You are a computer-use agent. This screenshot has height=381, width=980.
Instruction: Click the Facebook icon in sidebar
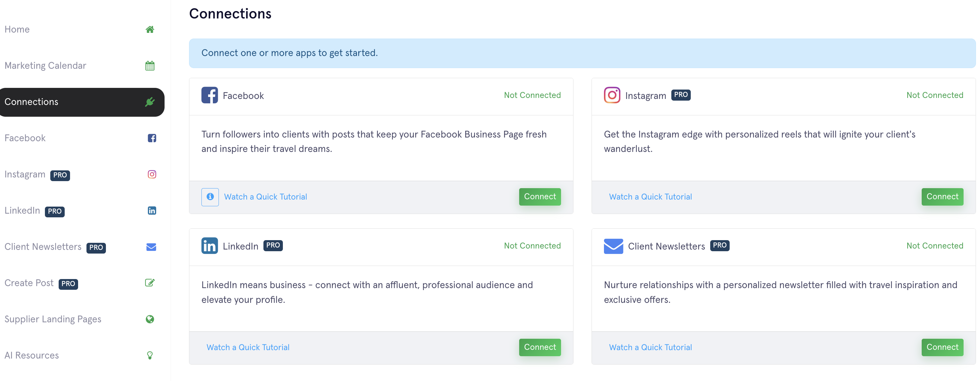pos(152,138)
